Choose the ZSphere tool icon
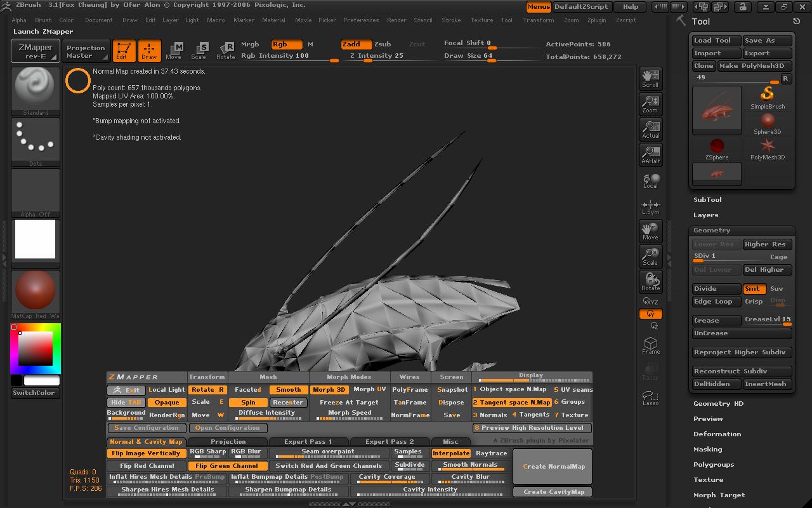Screen dimensions: 812x508 tap(717, 149)
